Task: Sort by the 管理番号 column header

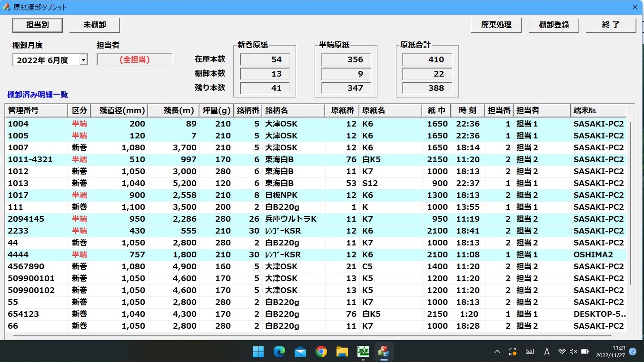Action: point(37,110)
